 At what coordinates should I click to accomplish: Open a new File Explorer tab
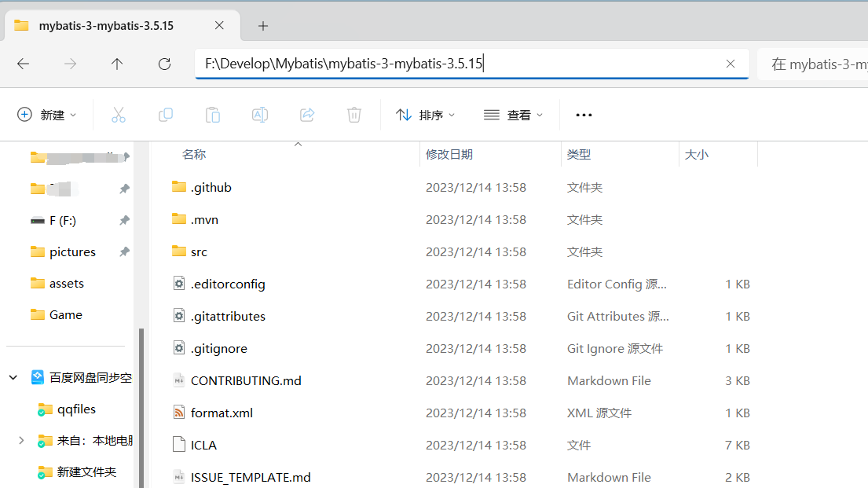tap(263, 26)
